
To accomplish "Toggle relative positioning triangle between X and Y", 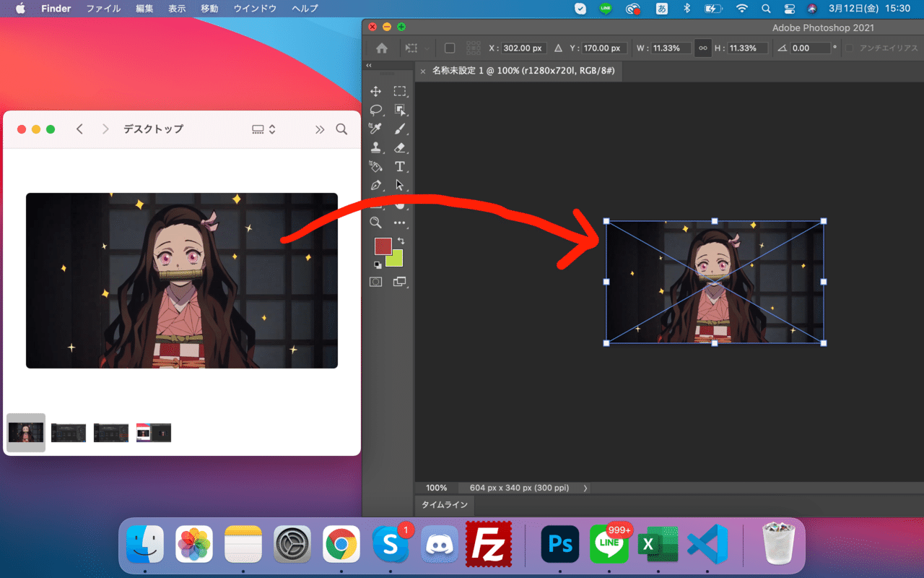I will [x=557, y=48].
